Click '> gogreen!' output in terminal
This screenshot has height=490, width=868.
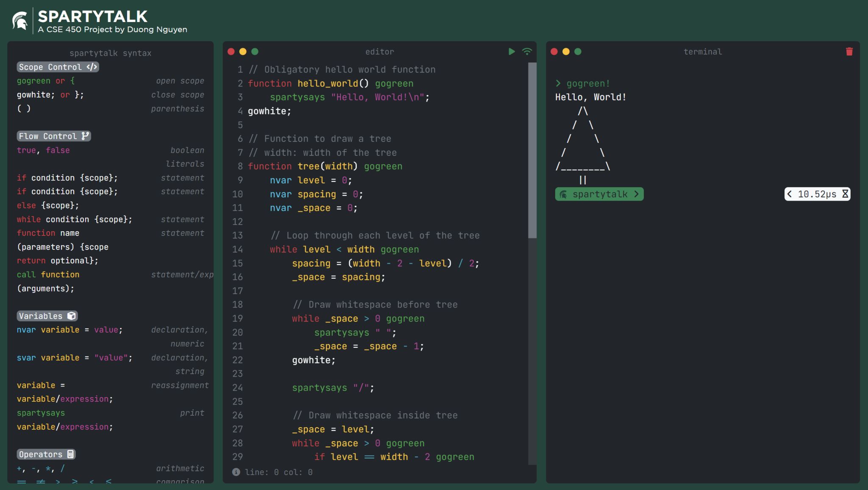(x=582, y=84)
